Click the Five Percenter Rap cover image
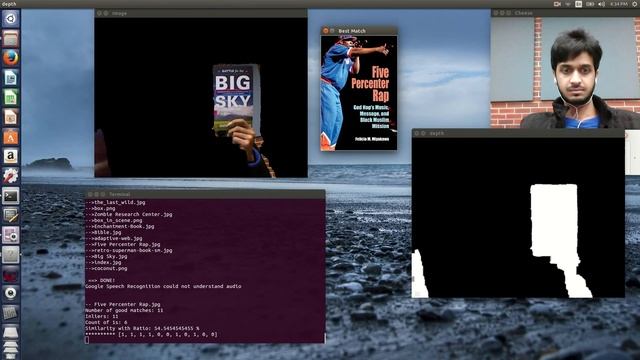 coord(359,93)
